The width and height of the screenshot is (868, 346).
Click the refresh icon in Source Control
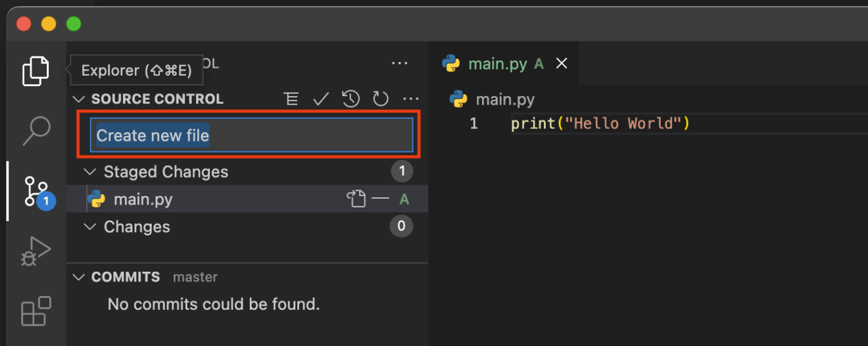(x=381, y=99)
